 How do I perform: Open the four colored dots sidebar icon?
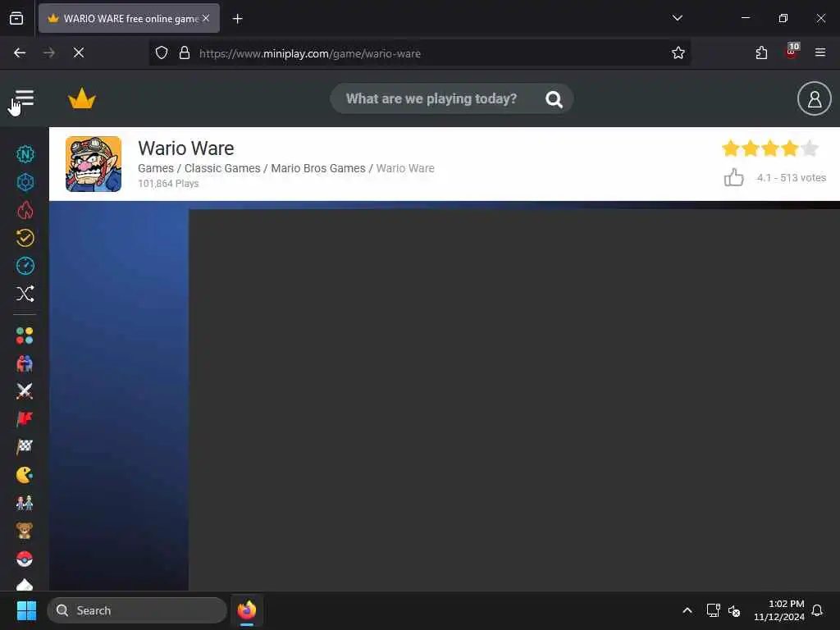[25, 336]
